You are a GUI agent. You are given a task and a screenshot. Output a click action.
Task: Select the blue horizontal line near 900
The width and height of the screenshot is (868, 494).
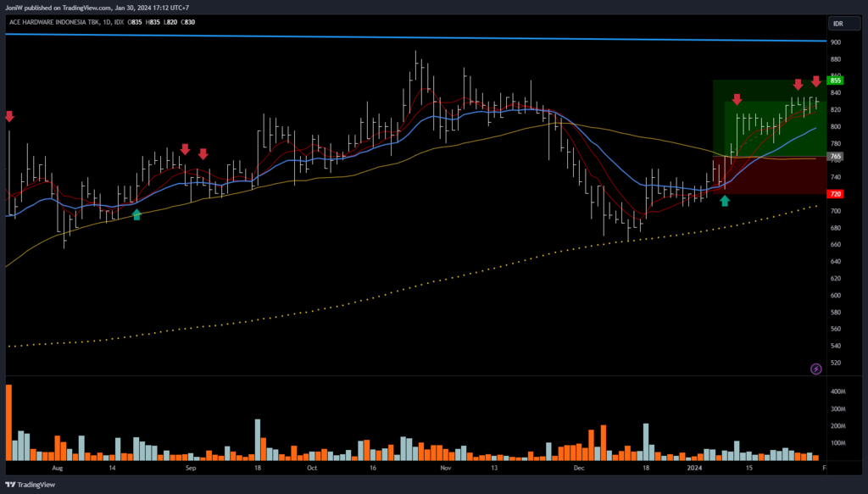coord(424,36)
